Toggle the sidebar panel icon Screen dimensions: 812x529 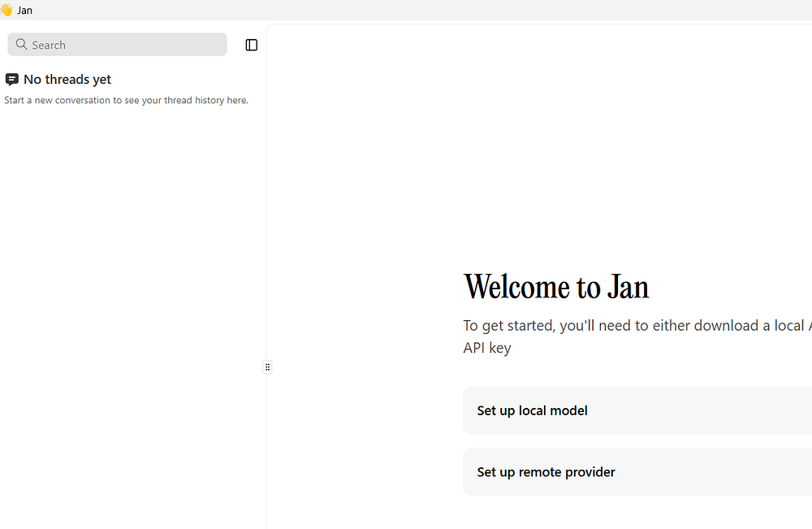click(251, 45)
